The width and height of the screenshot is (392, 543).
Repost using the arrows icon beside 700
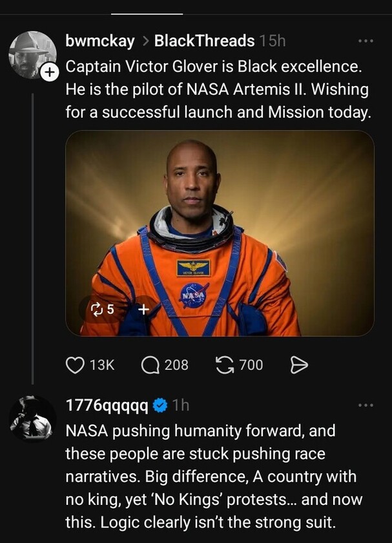[223, 365]
